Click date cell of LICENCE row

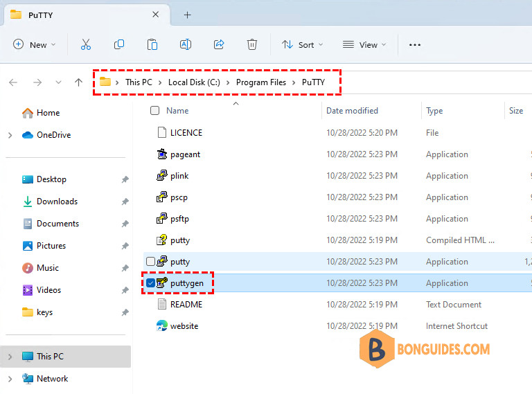[x=362, y=132]
